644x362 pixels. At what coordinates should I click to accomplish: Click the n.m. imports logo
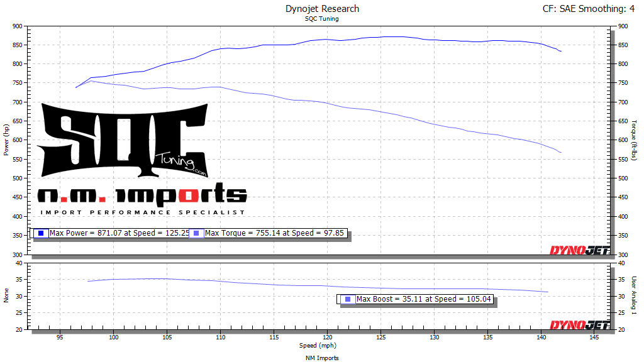142,195
